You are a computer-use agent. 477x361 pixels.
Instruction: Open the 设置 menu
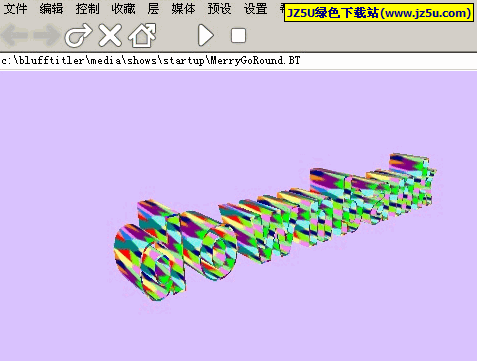pyautogui.click(x=255, y=9)
